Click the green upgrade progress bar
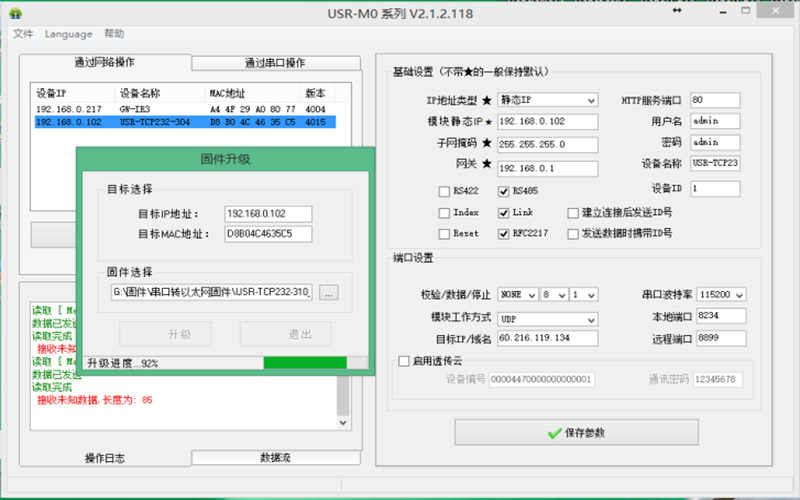 tap(304, 363)
